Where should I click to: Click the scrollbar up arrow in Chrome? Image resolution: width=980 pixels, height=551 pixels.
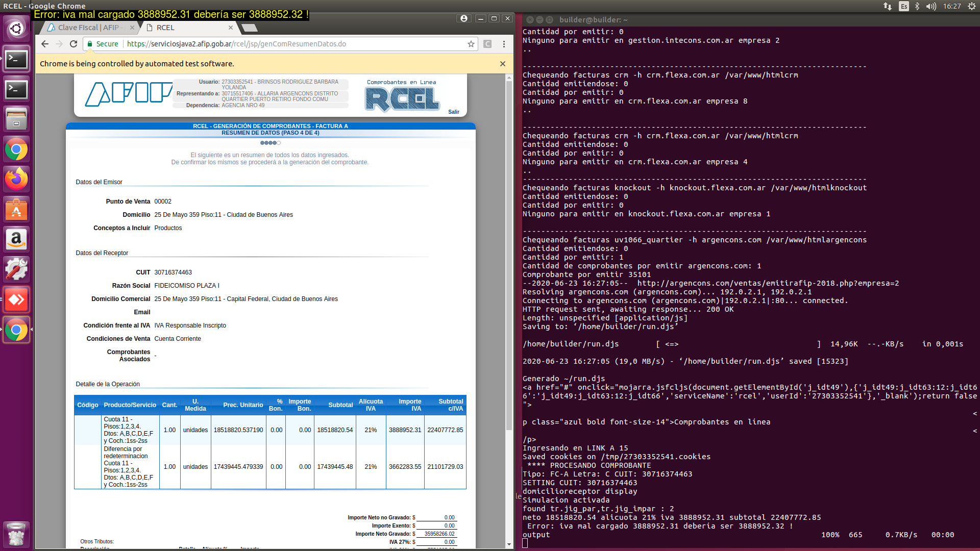coord(509,78)
